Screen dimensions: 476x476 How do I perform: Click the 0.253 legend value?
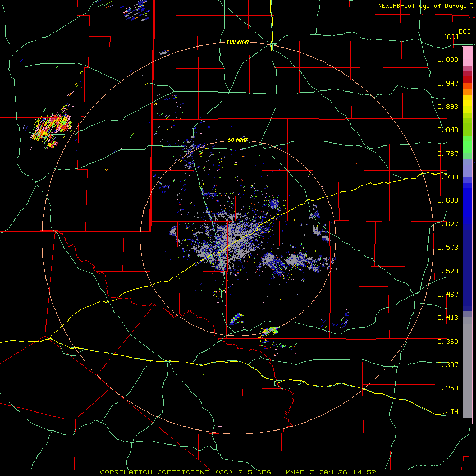click(448, 388)
